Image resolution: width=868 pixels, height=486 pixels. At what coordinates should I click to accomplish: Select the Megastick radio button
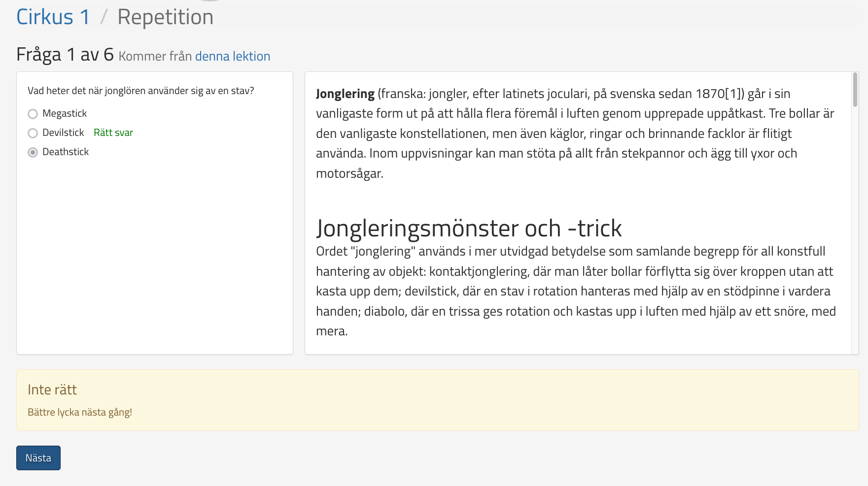pyautogui.click(x=33, y=114)
